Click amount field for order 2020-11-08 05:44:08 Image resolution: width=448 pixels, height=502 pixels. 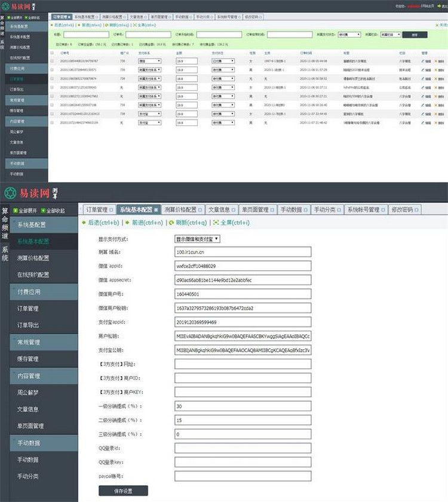point(186,61)
